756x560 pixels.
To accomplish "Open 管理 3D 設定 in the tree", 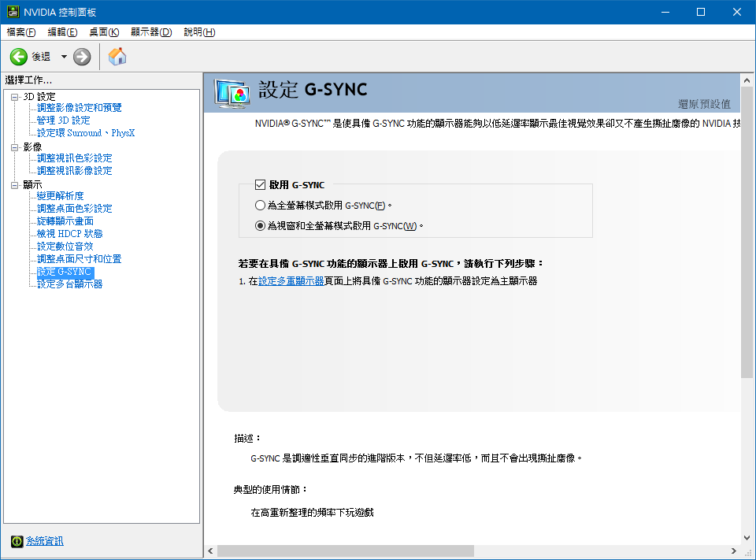I will coord(64,120).
